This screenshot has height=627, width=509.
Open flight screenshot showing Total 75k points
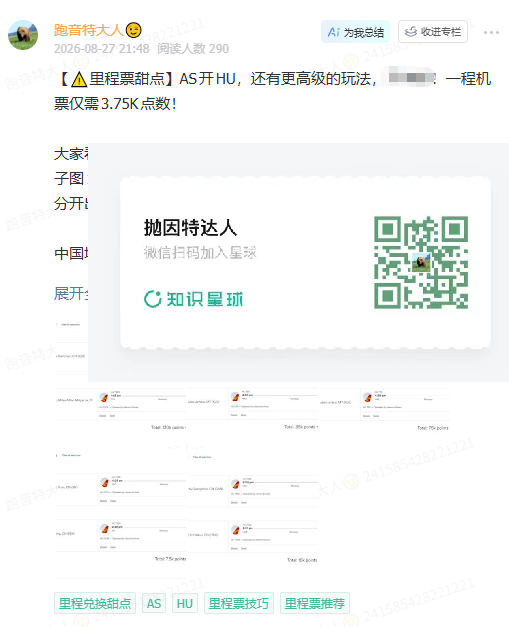coord(384,409)
